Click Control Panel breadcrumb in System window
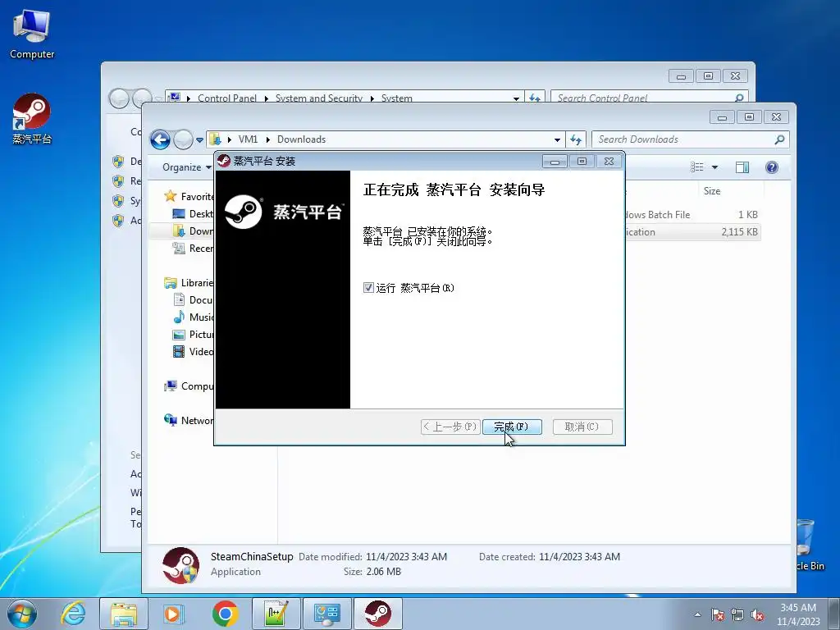The width and height of the screenshot is (840, 630). (226, 98)
